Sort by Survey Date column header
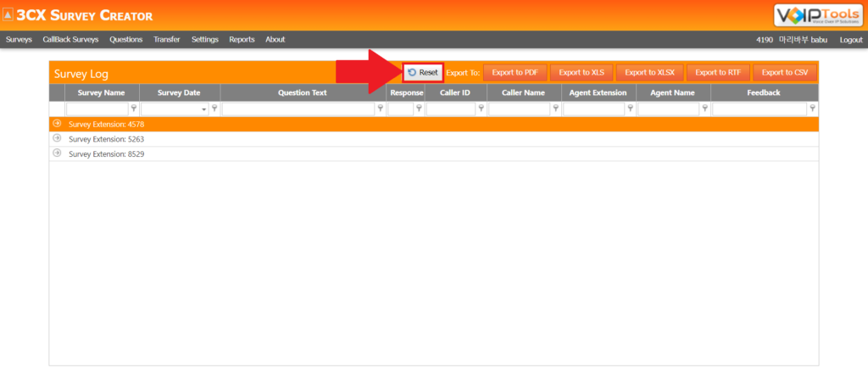 click(180, 92)
